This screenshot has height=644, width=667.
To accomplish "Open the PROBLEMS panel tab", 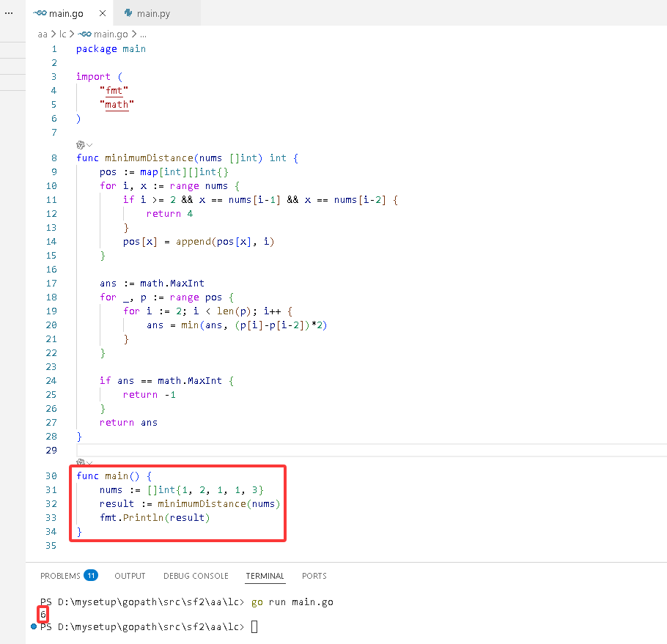I will 60,576.
